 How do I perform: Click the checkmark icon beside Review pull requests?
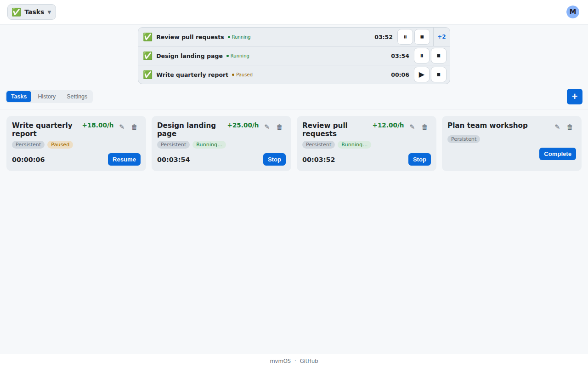(x=147, y=37)
